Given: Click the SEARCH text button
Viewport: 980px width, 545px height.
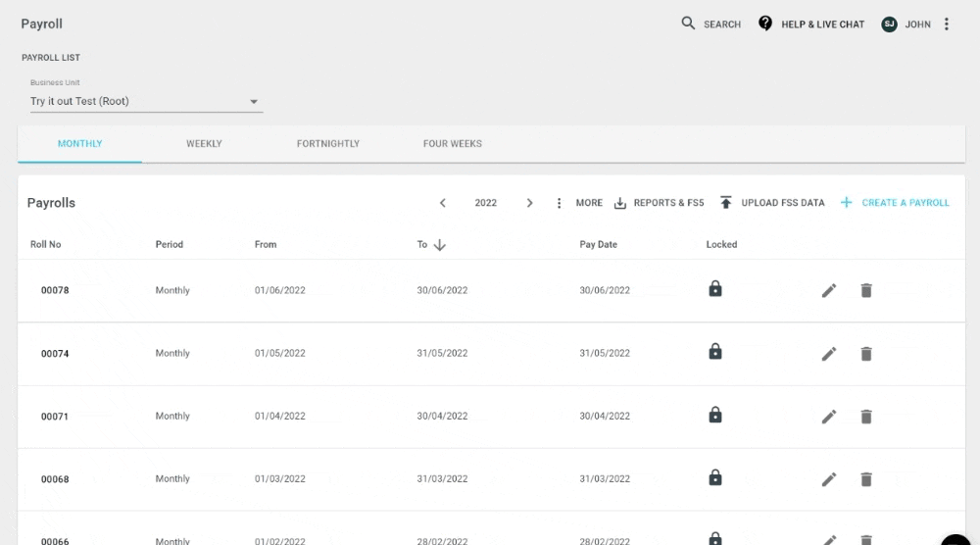Looking at the screenshot, I should tap(722, 25).
